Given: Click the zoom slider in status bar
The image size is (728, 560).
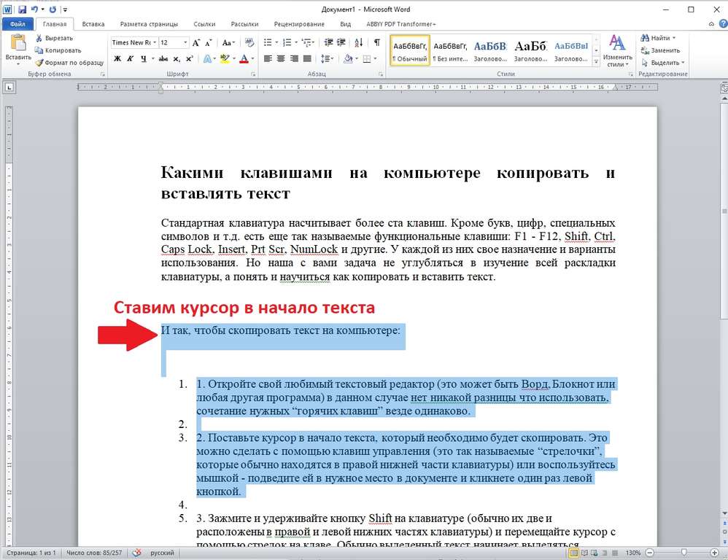Looking at the screenshot, I should point(683,553).
